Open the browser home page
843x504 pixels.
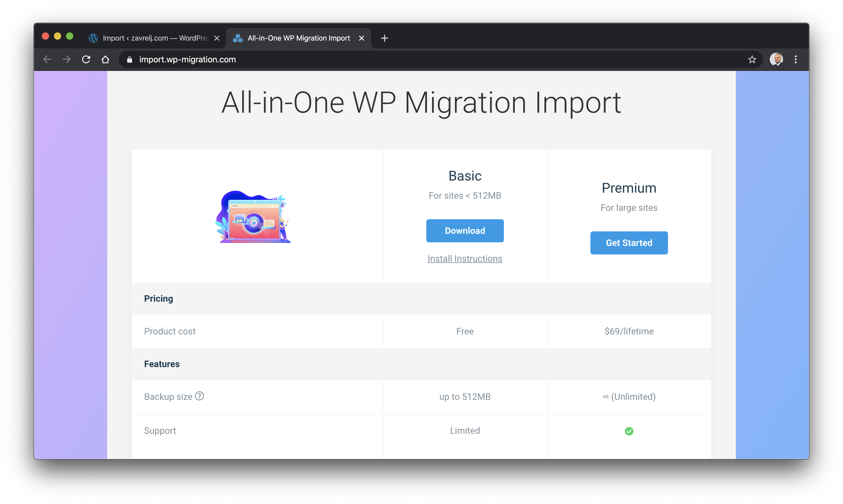[x=105, y=60]
